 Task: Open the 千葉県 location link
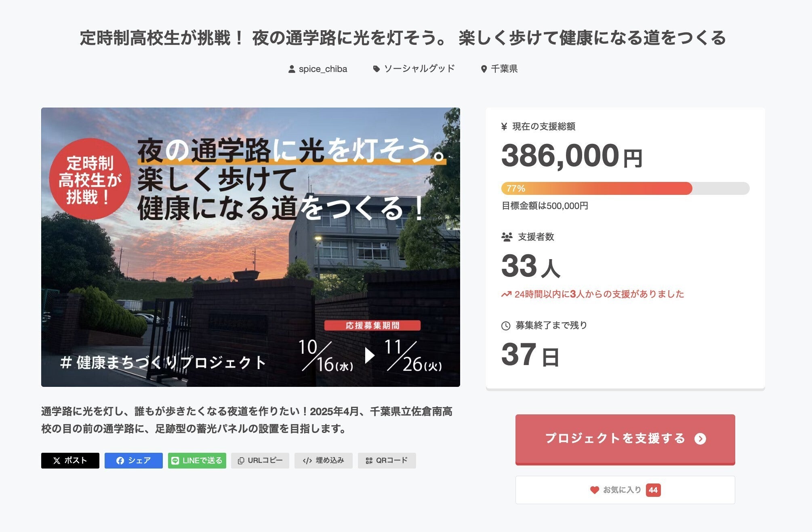coord(504,69)
